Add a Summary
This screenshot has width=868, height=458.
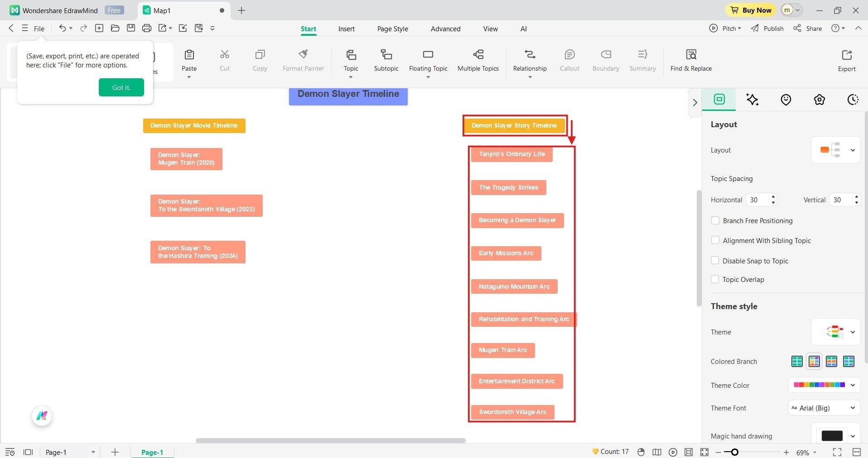[642, 60]
